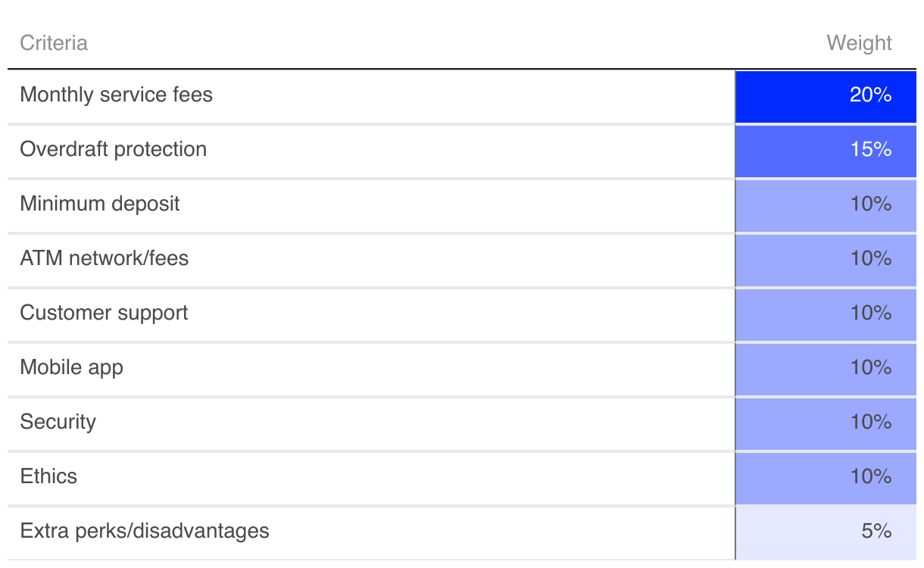Select the Overdraft protection criteria cell

[114, 150]
